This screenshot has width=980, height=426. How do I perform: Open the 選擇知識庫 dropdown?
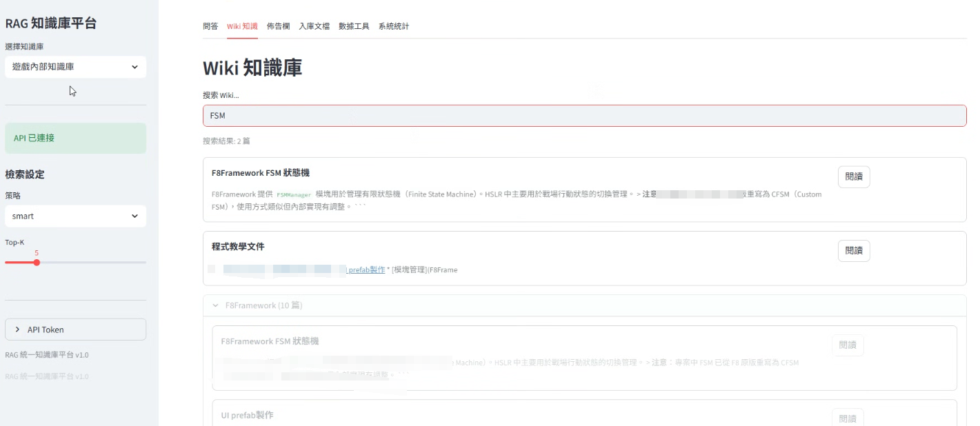pyautogui.click(x=75, y=67)
